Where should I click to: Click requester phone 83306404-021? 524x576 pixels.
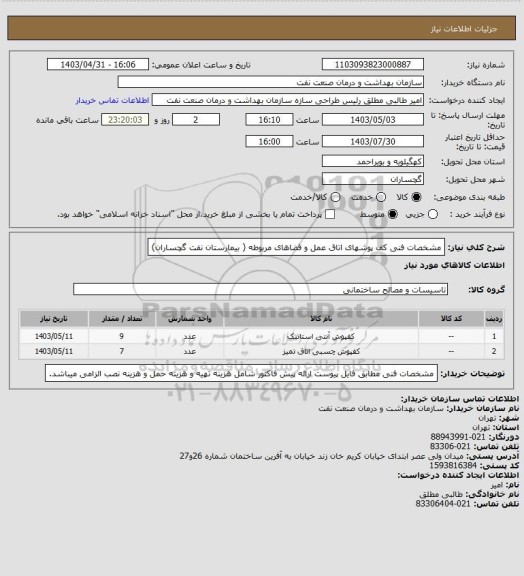click(x=443, y=504)
